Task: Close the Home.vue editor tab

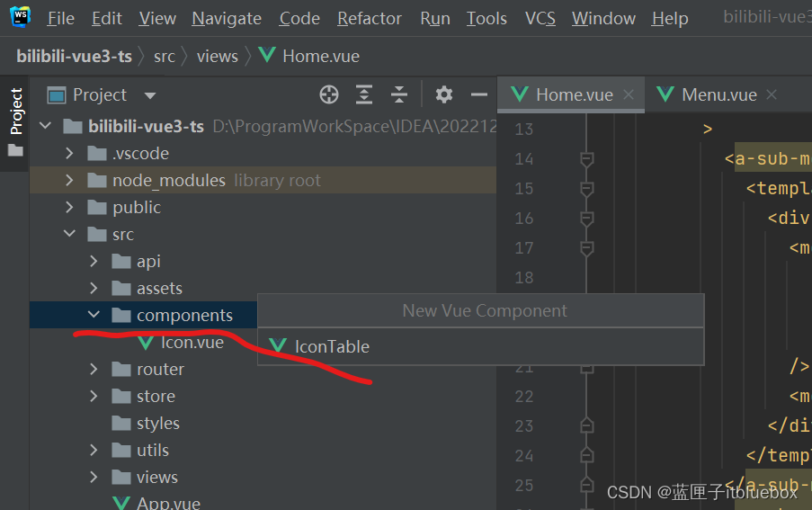Action: (x=629, y=94)
